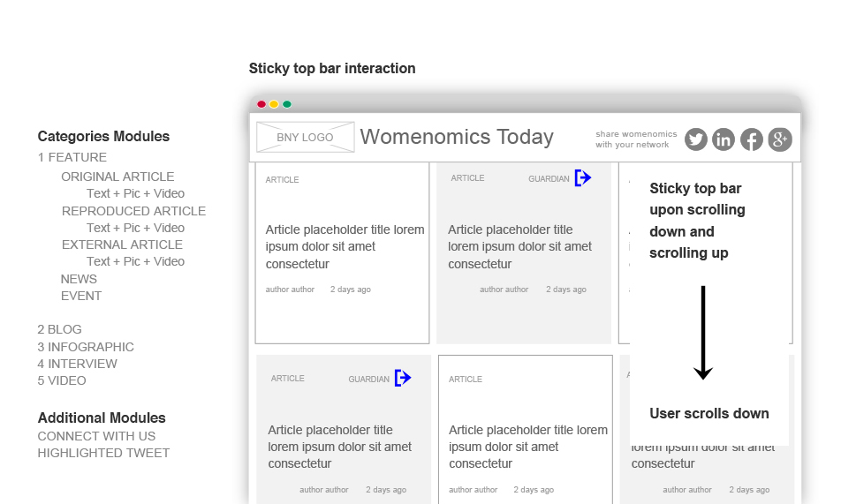Open the 4 INTERVIEW category
This screenshot has width=841, height=504.
click(78, 364)
